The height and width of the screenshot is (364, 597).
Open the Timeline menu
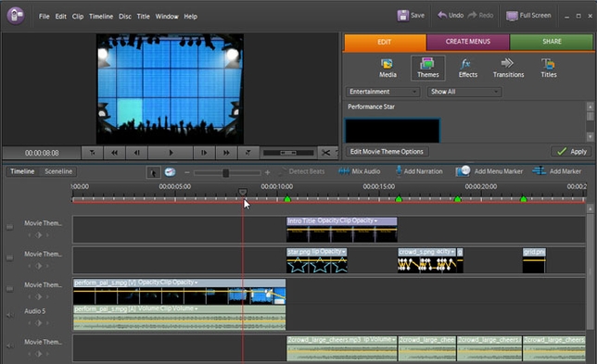101,17
